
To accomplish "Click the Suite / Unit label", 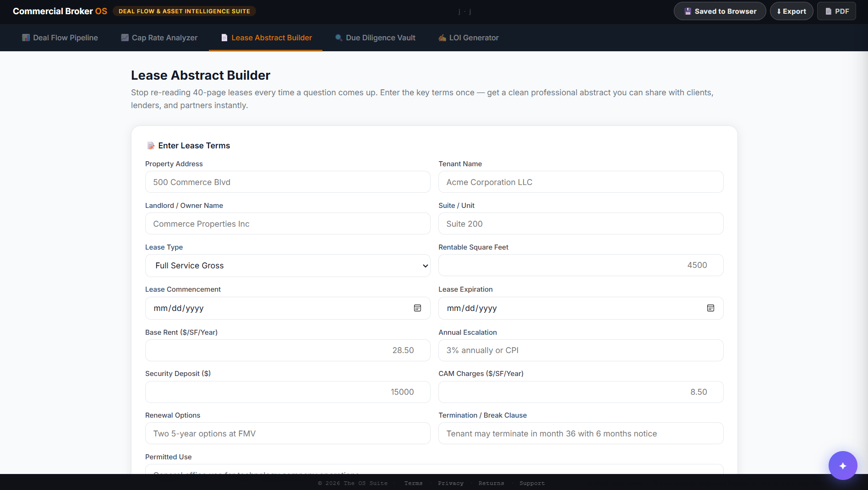I will point(456,206).
